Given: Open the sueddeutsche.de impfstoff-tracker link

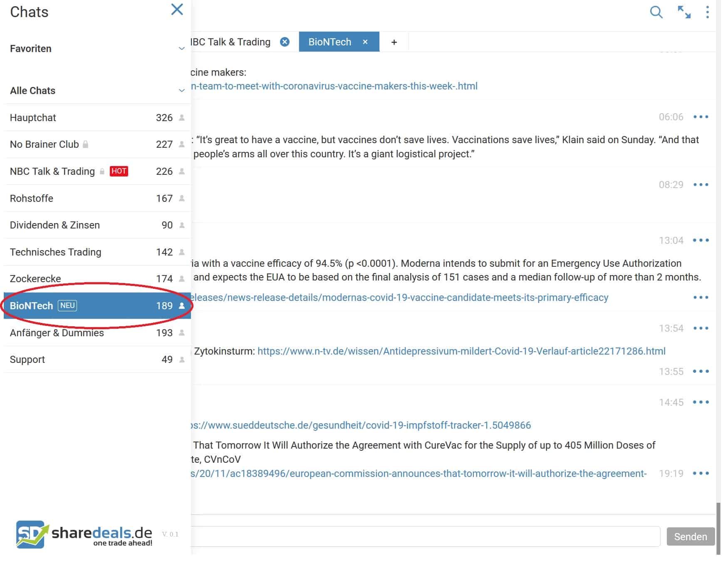Looking at the screenshot, I should 360,425.
